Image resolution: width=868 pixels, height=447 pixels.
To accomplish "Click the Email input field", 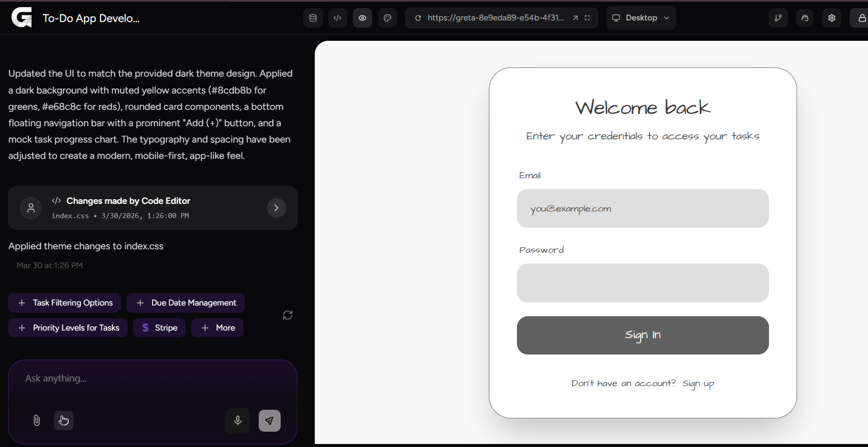I will (643, 208).
